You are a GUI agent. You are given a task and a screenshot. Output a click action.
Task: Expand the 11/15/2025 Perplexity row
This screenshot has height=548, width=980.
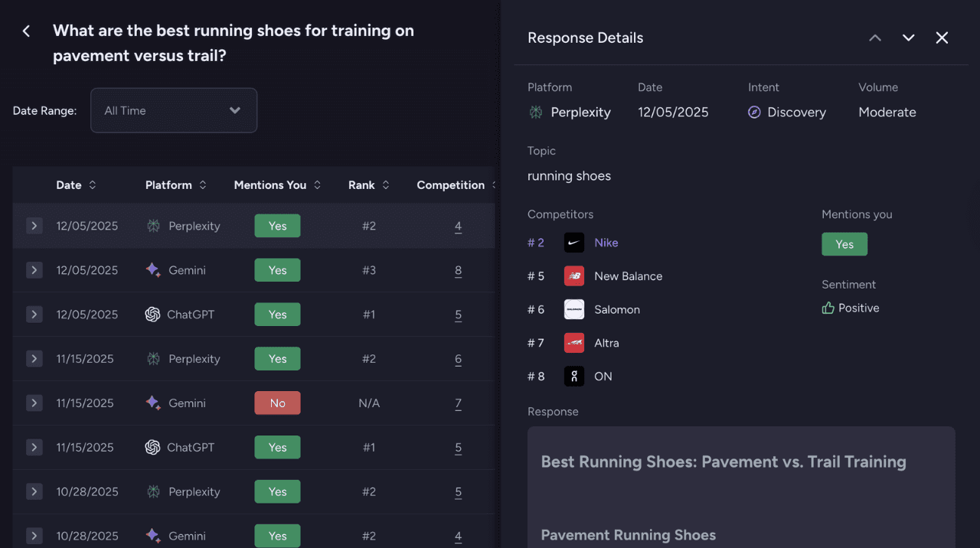point(34,359)
